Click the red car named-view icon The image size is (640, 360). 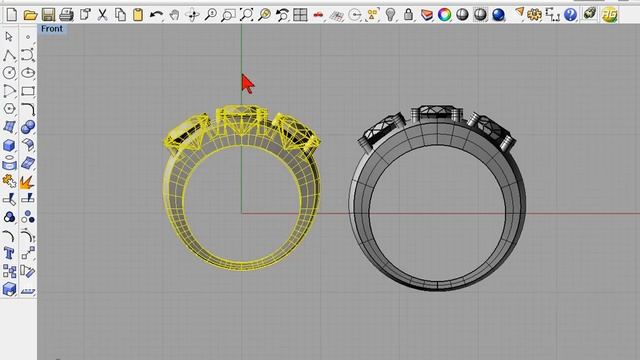(318, 15)
